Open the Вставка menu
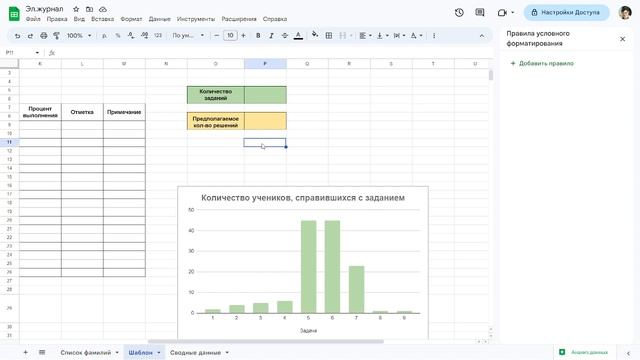 (102, 19)
